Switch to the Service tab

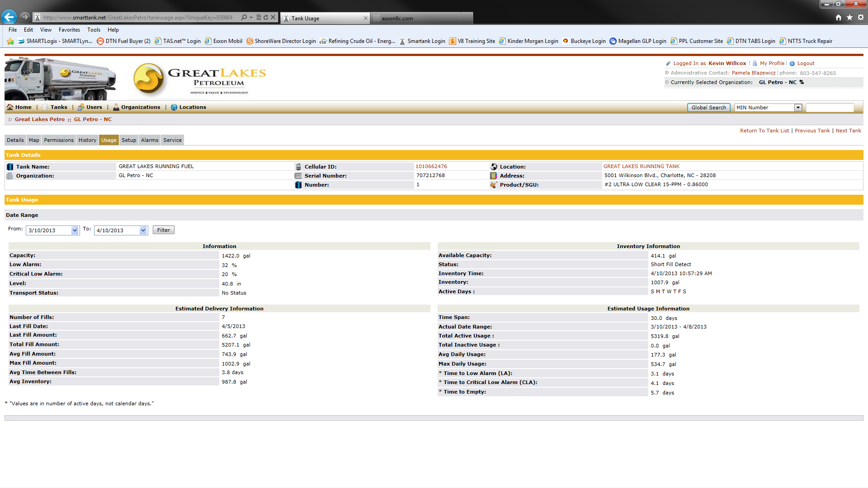[x=173, y=140]
